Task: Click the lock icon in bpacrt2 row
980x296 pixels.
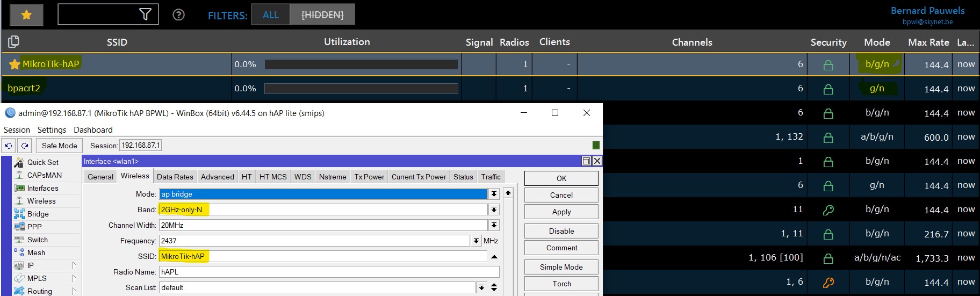Action: (828, 89)
